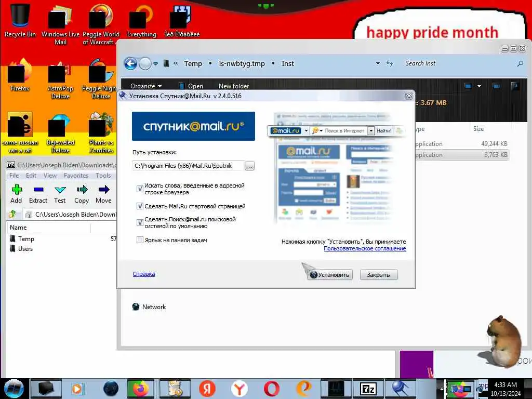Click the Move icon in 7-Zip
The image size is (532, 399).
tap(103, 194)
